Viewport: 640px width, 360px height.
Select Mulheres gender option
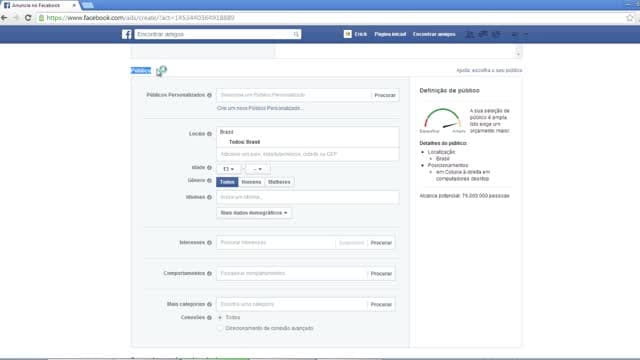tap(279, 182)
